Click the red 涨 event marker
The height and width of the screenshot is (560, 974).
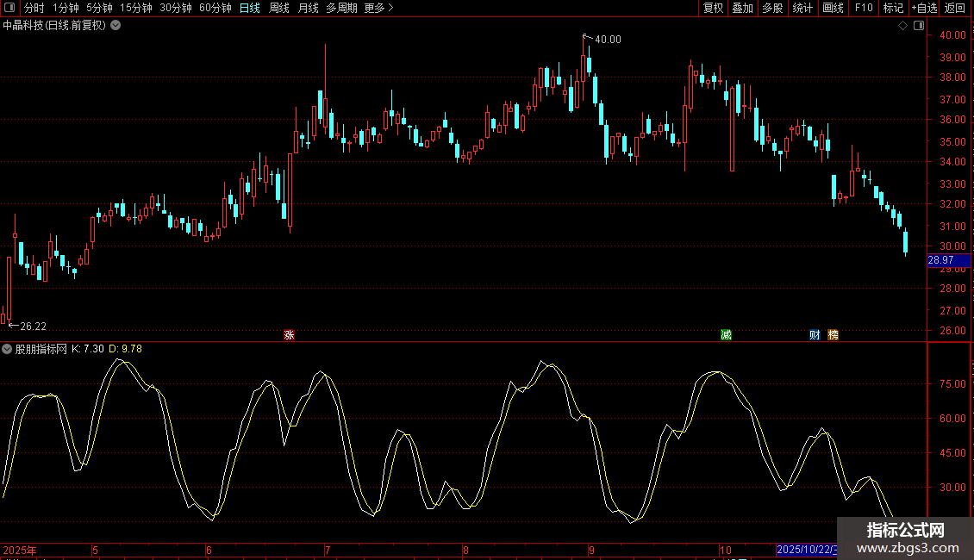click(289, 335)
